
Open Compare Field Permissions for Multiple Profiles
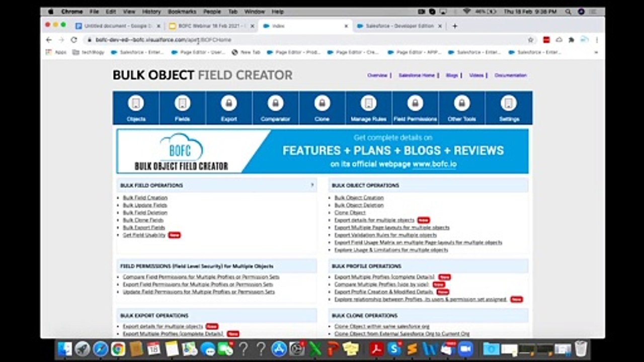(x=201, y=277)
